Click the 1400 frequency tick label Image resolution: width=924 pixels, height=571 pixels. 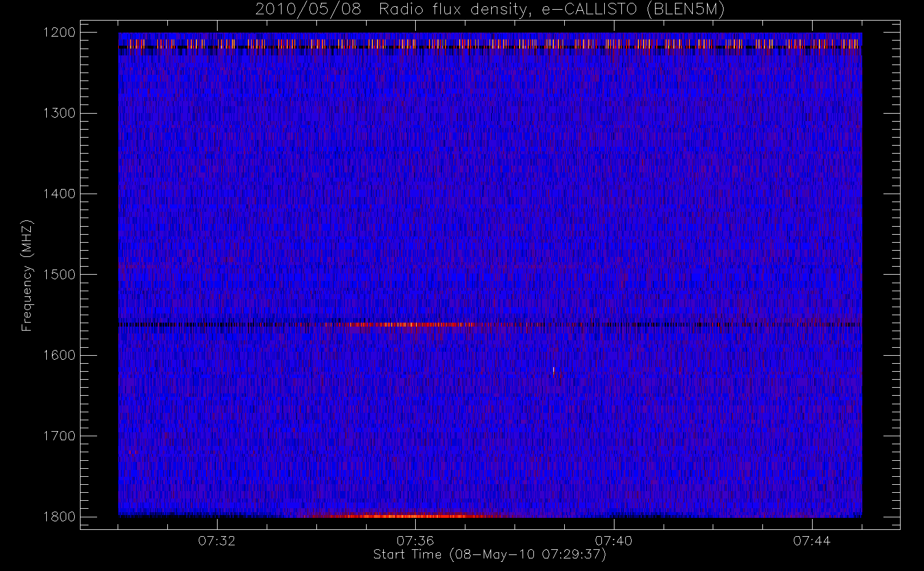tap(59, 194)
